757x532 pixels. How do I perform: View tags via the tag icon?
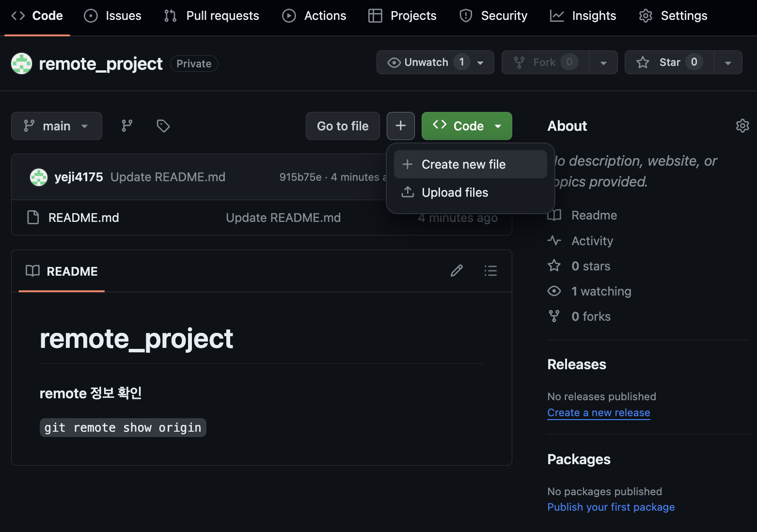(163, 126)
